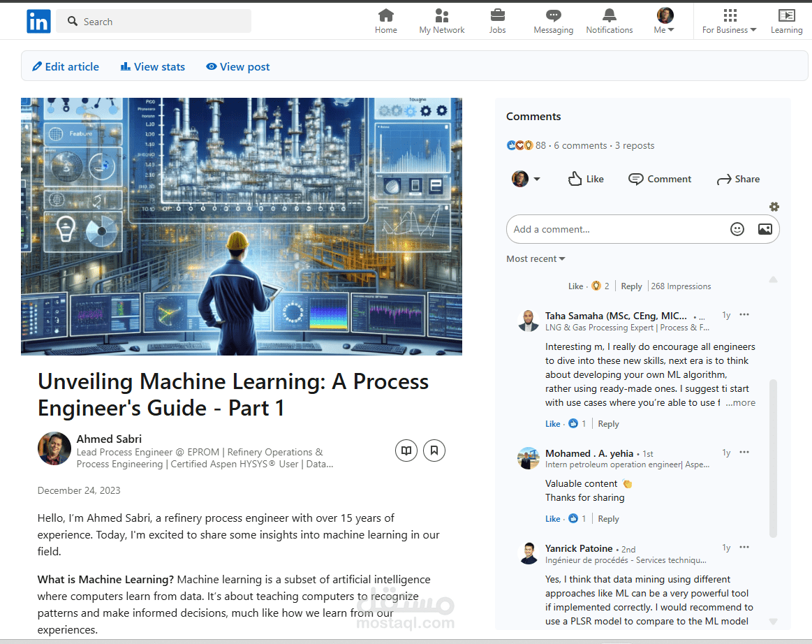This screenshot has height=644, width=812.
Task: Like Taha Samaha's comment
Action: [x=552, y=424]
